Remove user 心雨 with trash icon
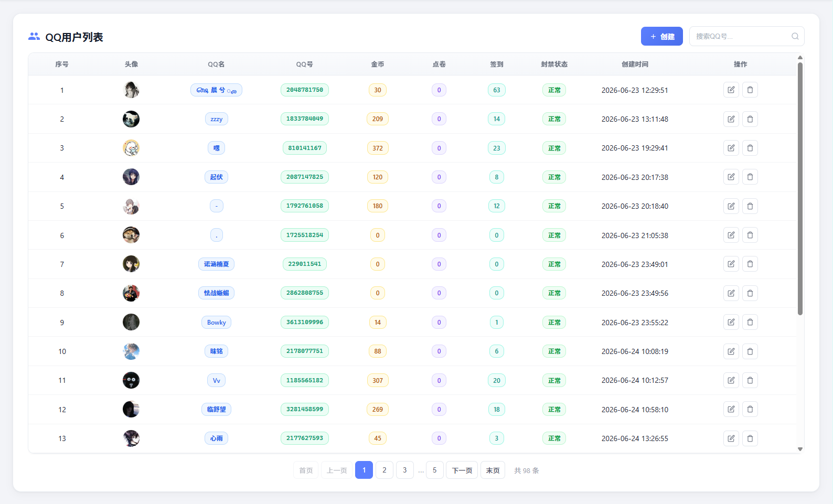The height and width of the screenshot is (504, 833). pyautogui.click(x=750, y=438)
